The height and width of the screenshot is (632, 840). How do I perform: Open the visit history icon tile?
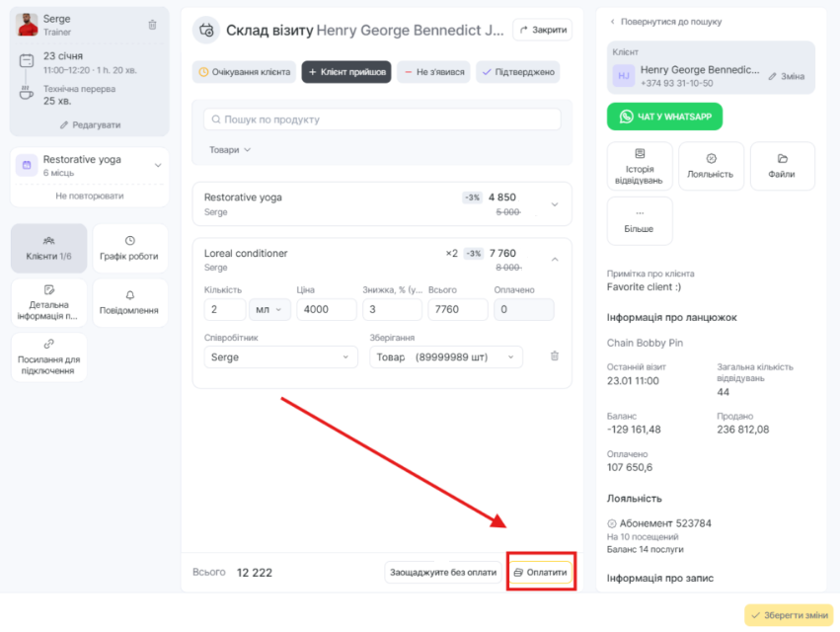(x=641, y=166)
